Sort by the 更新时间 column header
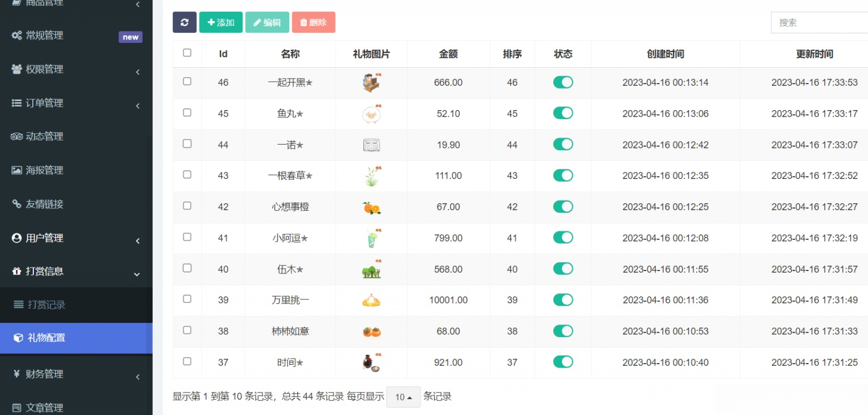This screenshot has width=868, height=415. (x=814, y=54)
